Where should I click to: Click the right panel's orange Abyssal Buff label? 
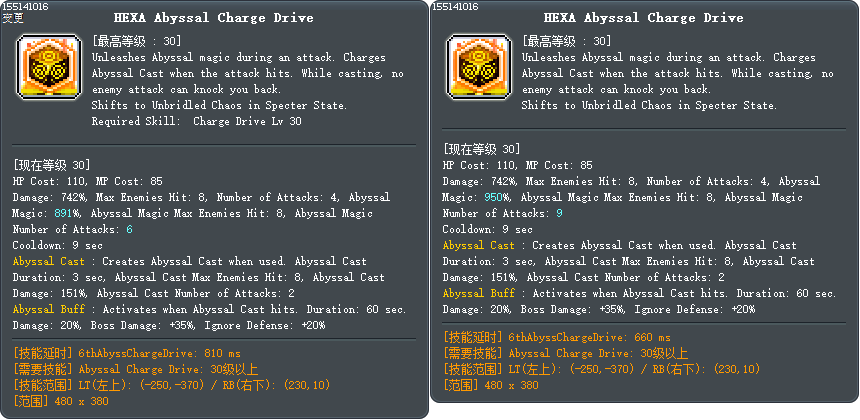(x=479, y=293)
